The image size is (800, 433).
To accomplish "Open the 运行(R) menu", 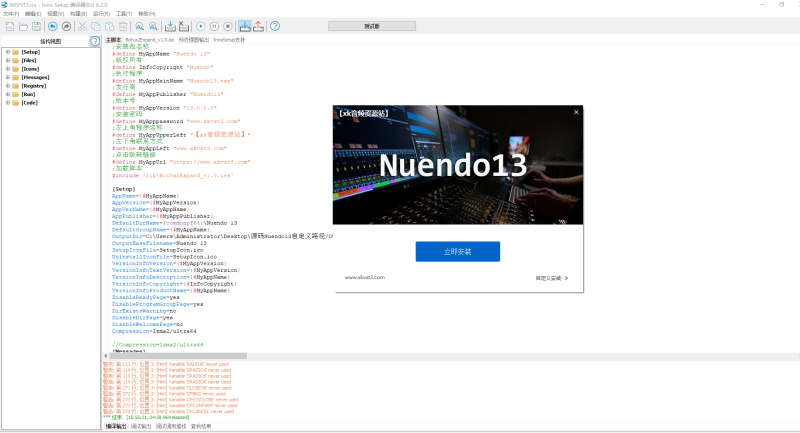I will pos(101,14).
